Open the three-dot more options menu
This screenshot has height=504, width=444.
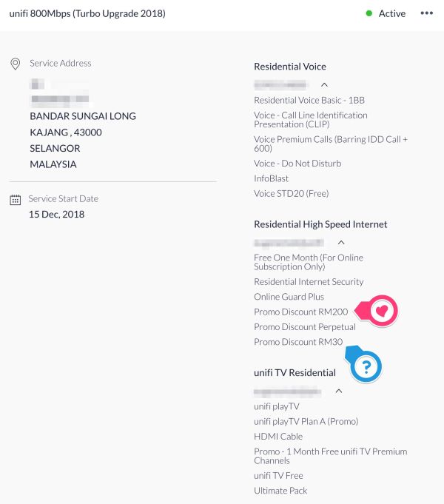click(427, 13)
